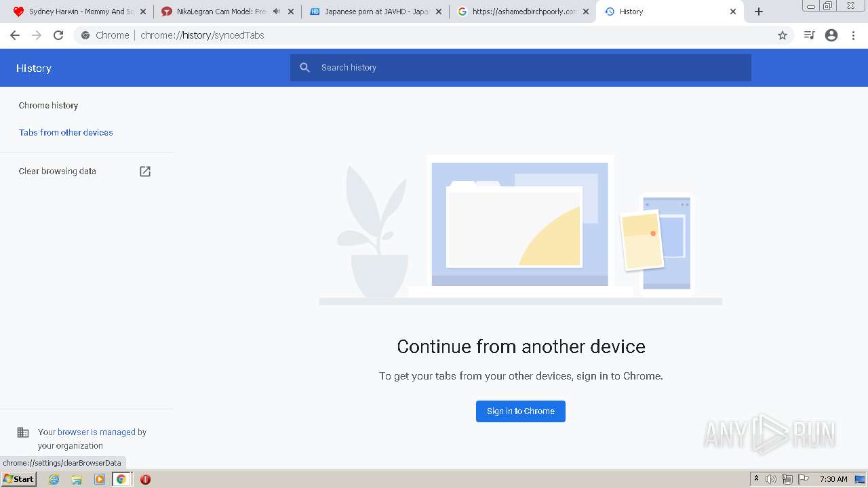Open the network tray icon
Image resolution: width=868 pixels, height=488 pixels.
[x=787, y=479]
